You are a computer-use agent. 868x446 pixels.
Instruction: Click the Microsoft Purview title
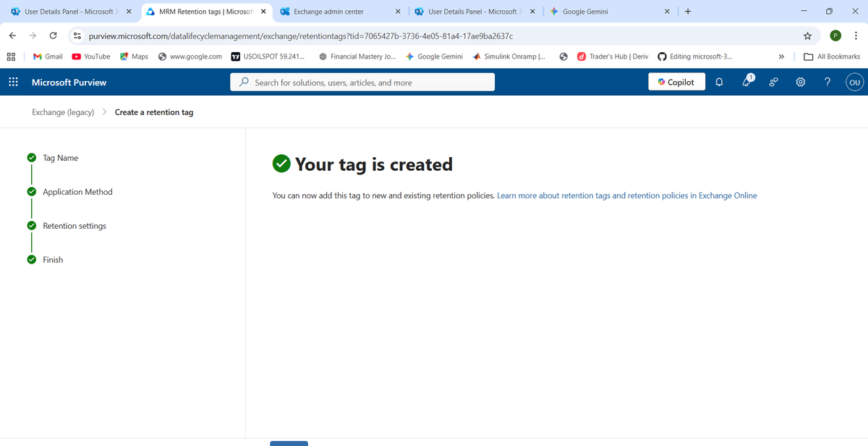coord(69,83)
